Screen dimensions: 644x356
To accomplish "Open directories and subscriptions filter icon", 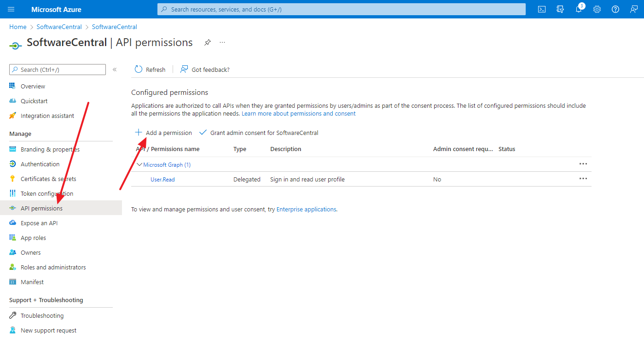I will (x=560, y=9).
